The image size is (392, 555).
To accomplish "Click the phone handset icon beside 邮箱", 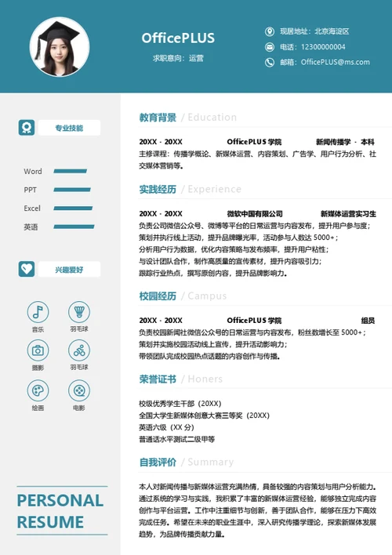I will point(270,62).
